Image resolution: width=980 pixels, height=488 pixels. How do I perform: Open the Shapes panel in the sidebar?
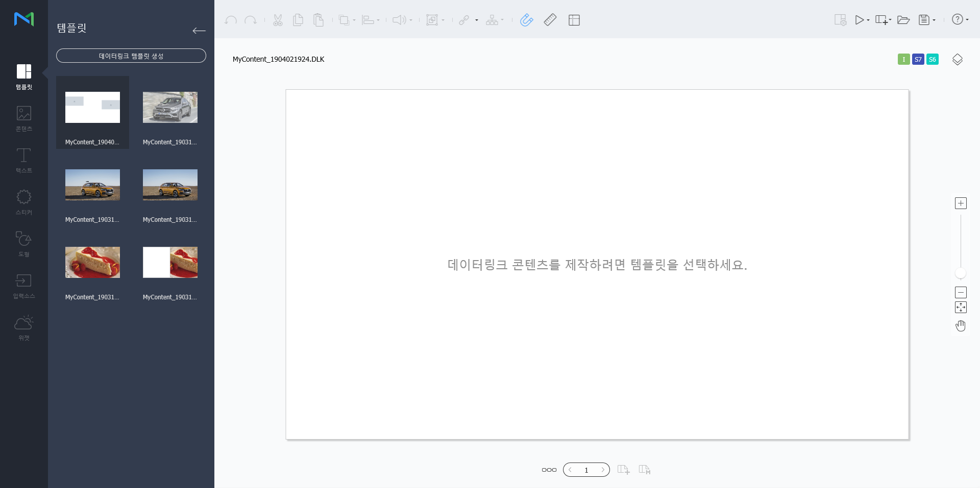(x=23, y=244)
